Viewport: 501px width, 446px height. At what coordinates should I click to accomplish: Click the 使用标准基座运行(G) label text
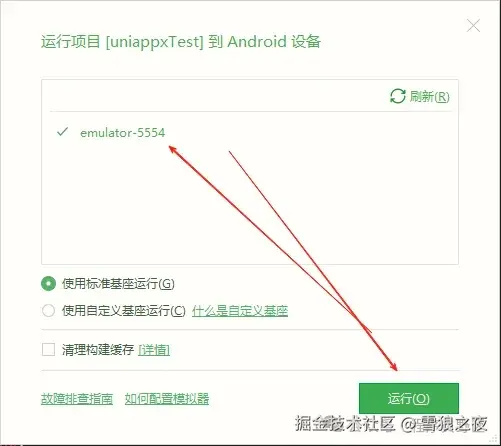pyautogui.click(x=118, y=284)
